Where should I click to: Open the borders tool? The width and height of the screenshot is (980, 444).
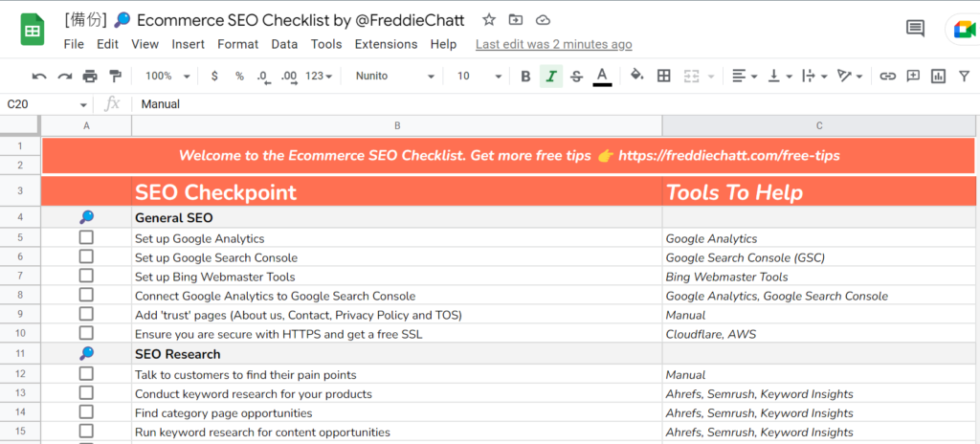pyautogui.click(x=664, y=77)
